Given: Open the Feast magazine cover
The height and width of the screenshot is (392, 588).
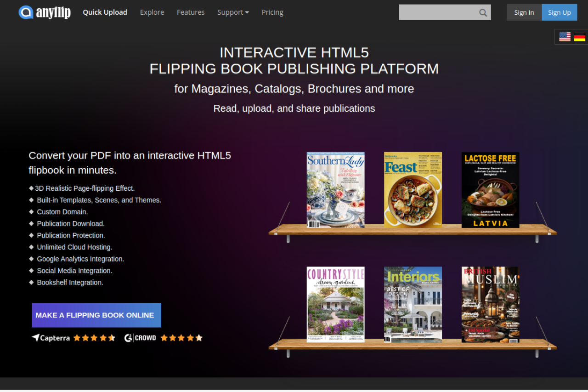Looking at the screenshot, I should pos(413,190).
